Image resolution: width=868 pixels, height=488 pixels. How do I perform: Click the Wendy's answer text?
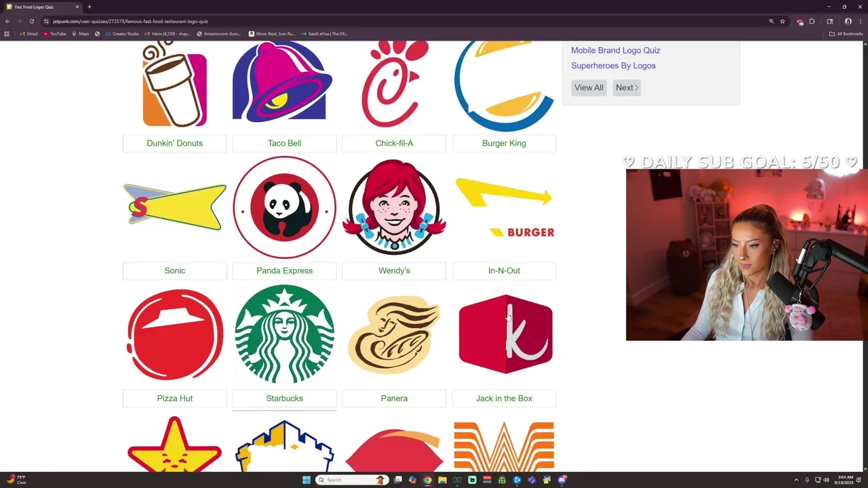click(x=394, y=270)
